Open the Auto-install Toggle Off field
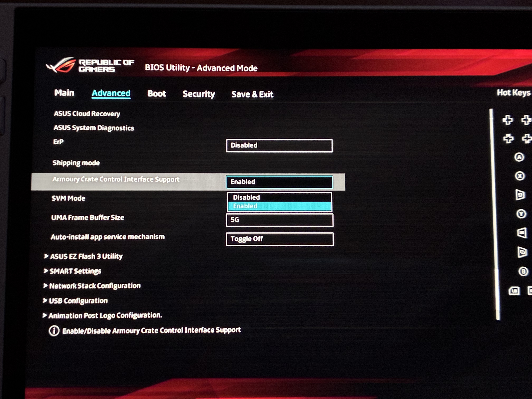Image resolution: width=532 pixels, height=399 pixels. click(x=279, y=239)
